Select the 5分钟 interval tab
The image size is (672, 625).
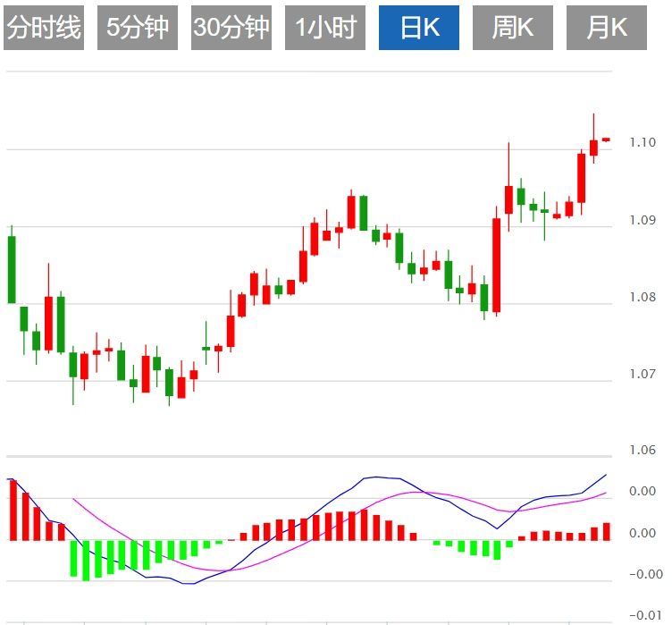pos(138,28)
